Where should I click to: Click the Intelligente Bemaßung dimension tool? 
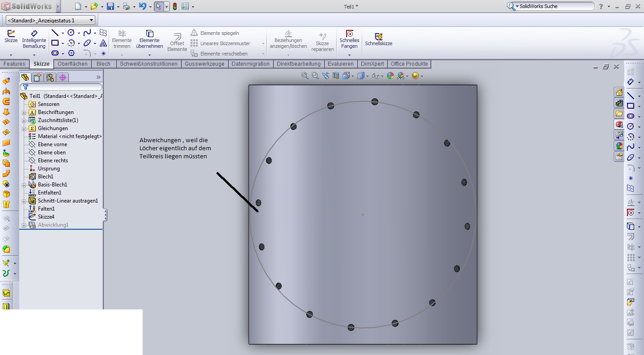pos(34,39)
